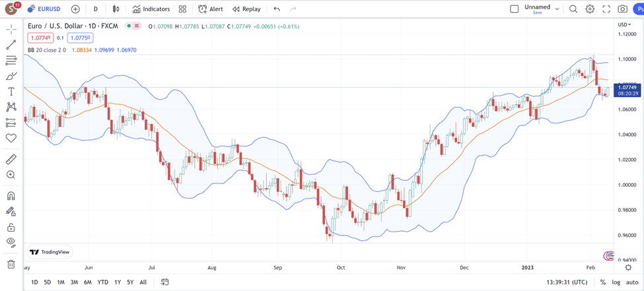The height and width of the screenshot is (291, 644).
Task: Select the Text annotation tool
Action: (11, 91)
